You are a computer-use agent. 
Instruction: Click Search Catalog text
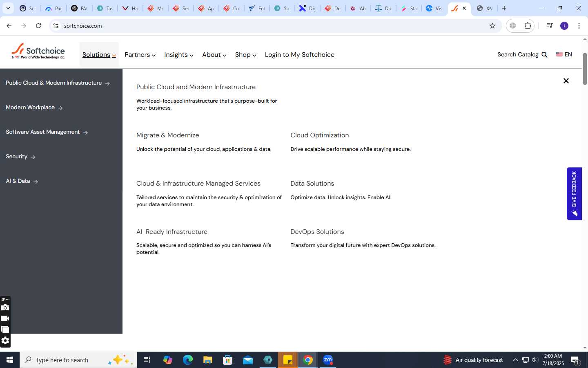pos(518,54)
